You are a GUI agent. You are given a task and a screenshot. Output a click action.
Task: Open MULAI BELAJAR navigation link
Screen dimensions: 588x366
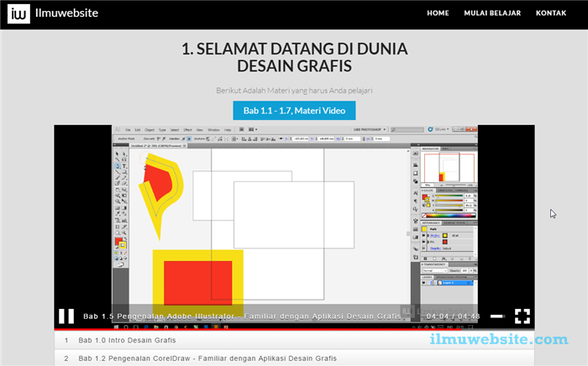click(x=492, y=13)
